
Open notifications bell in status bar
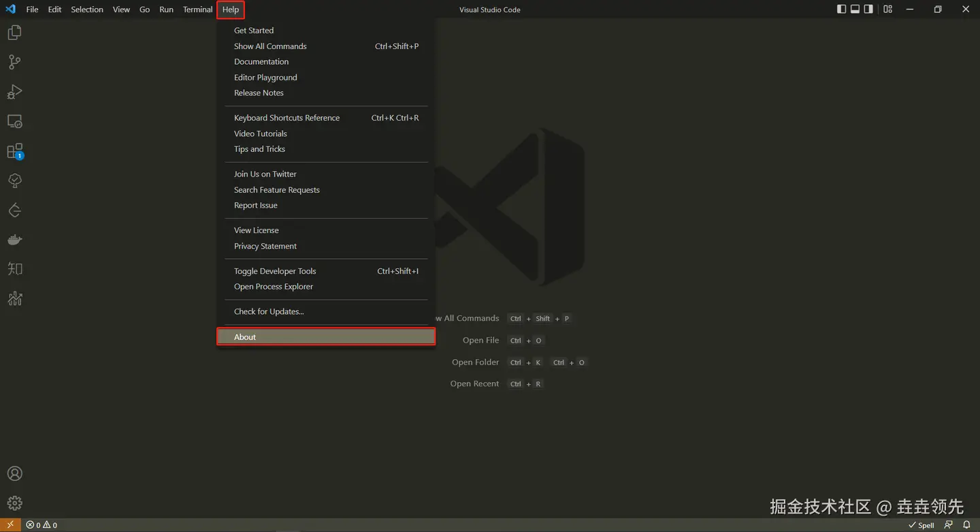coord(966,525)
